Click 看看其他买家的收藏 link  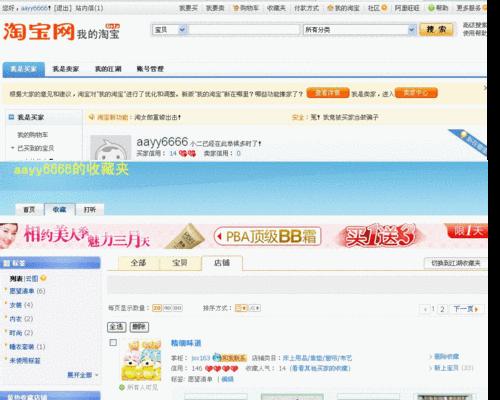[320, 368]
